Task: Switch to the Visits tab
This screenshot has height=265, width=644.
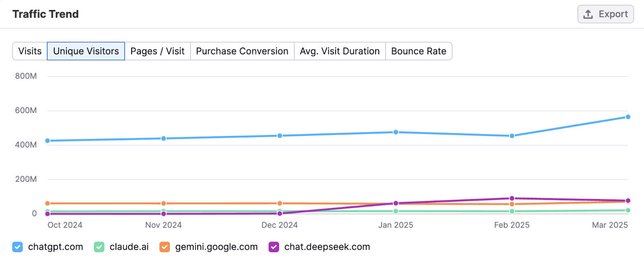Action: pyautogui.click(x=29, y=51)
